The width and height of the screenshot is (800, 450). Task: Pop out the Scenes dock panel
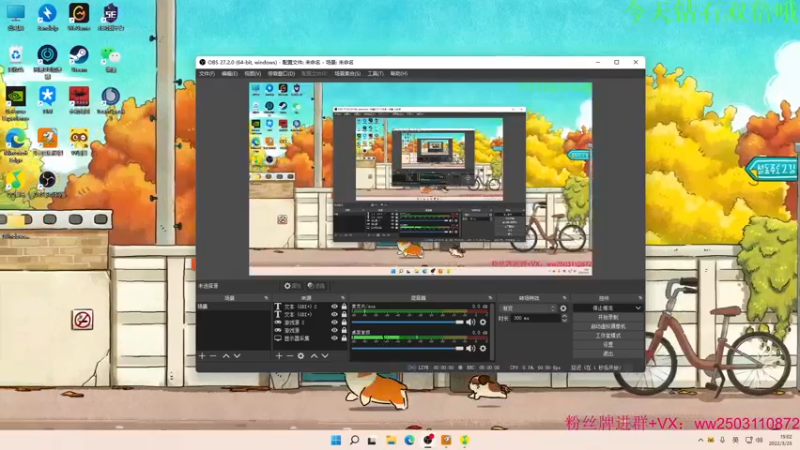pyautogui.click(x=266, y=297)
